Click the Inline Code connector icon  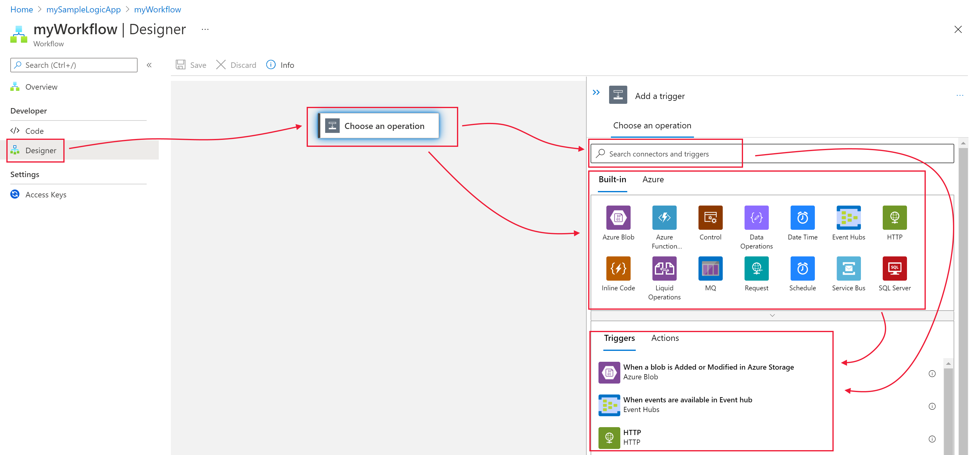618,268
